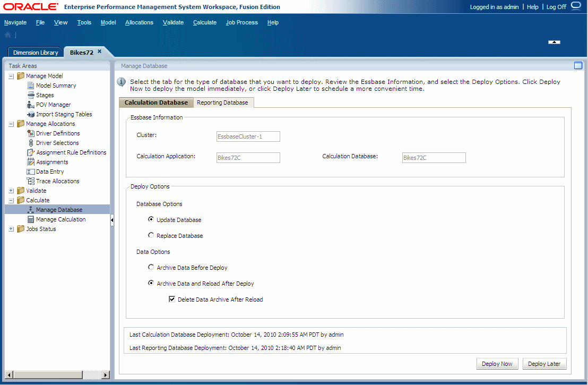This screenshot has height=385, width=588.
Task: Click the Deploy Now button
Action: tap(497, 363)
